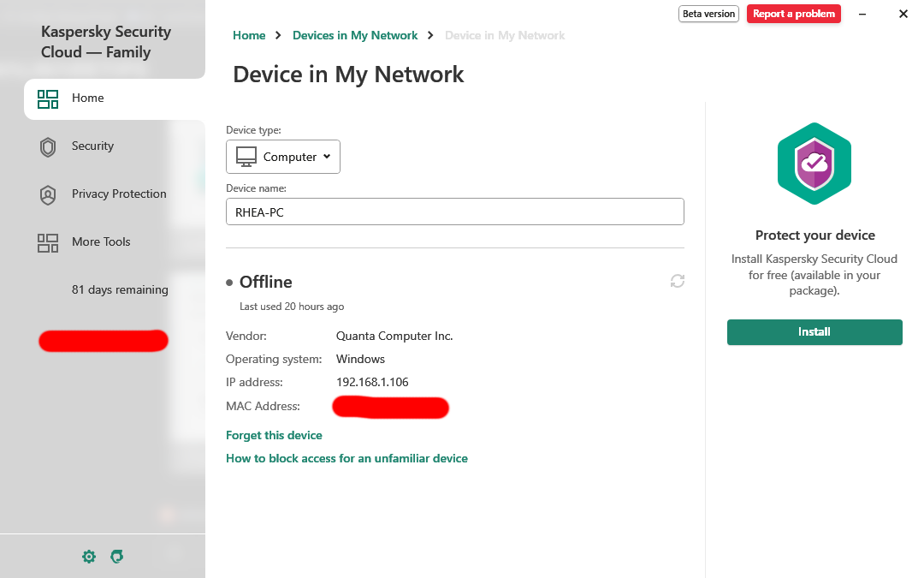Viewport: 924px width, 578px height.
Task: Navigate to Home breadcrumb link
Action: pos(249,35)
